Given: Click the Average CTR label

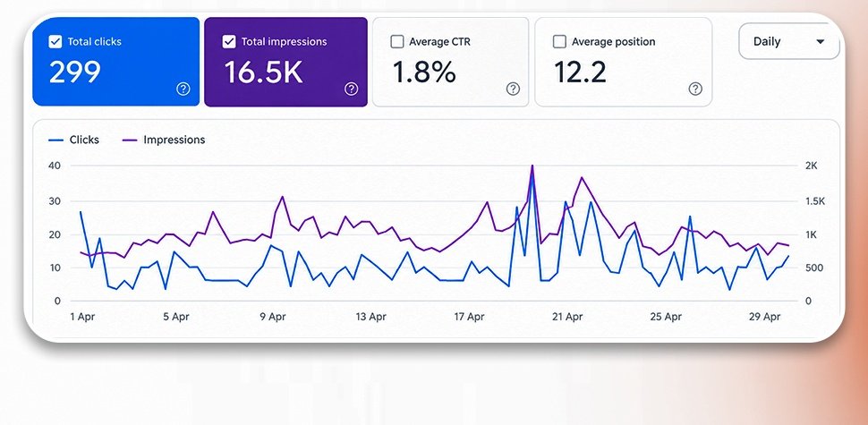Looking at the screenshot, I should pyautogui.click(x=439, y=41).
